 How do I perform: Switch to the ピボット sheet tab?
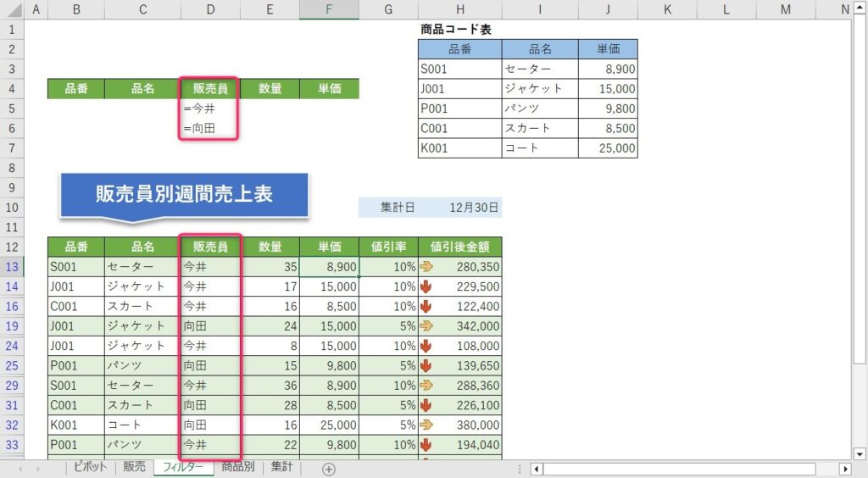(x=90, y=467)
